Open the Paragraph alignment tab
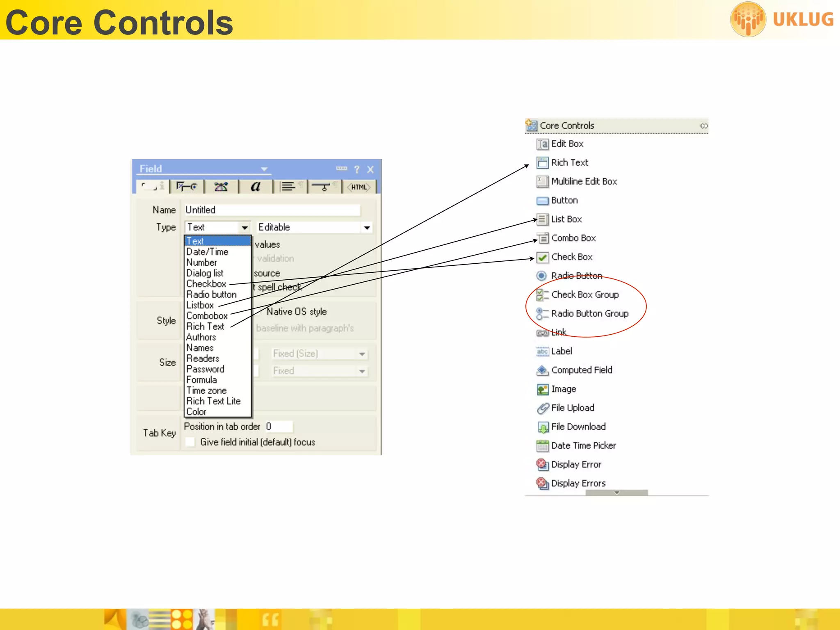Image resolution: width=840 pixels, height=630 pixels. [x=290, y=187]
